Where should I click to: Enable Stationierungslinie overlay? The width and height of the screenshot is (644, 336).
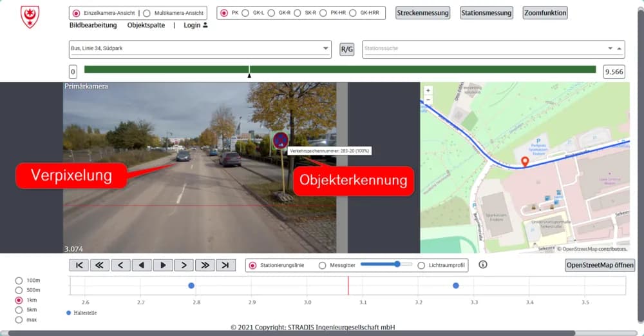[252, 265]
